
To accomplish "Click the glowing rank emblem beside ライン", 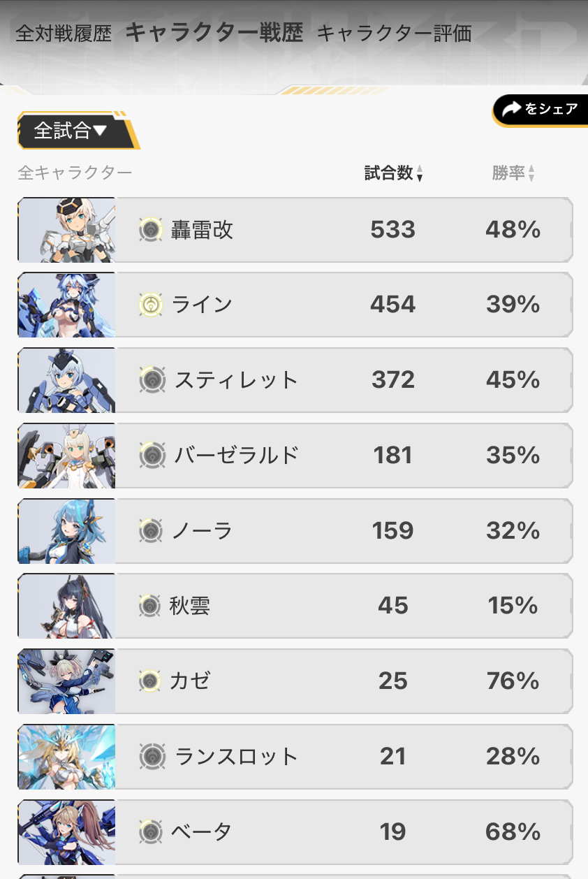I will tap(151, 305).
